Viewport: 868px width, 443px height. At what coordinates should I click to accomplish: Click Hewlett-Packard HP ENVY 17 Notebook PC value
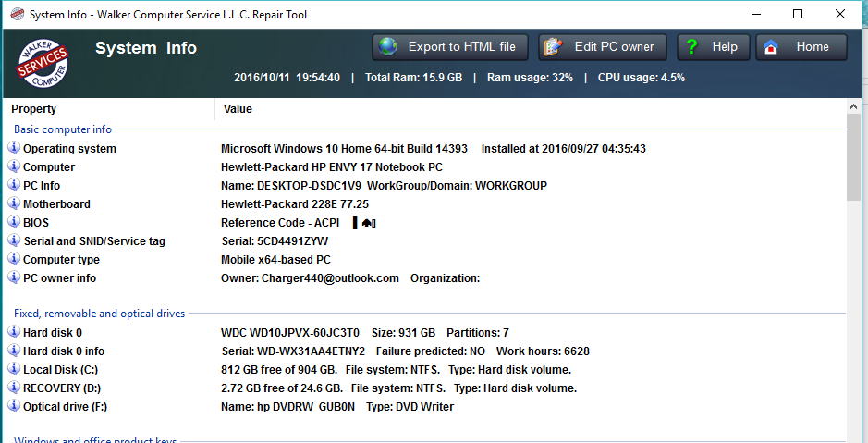[x=332, y=167]
